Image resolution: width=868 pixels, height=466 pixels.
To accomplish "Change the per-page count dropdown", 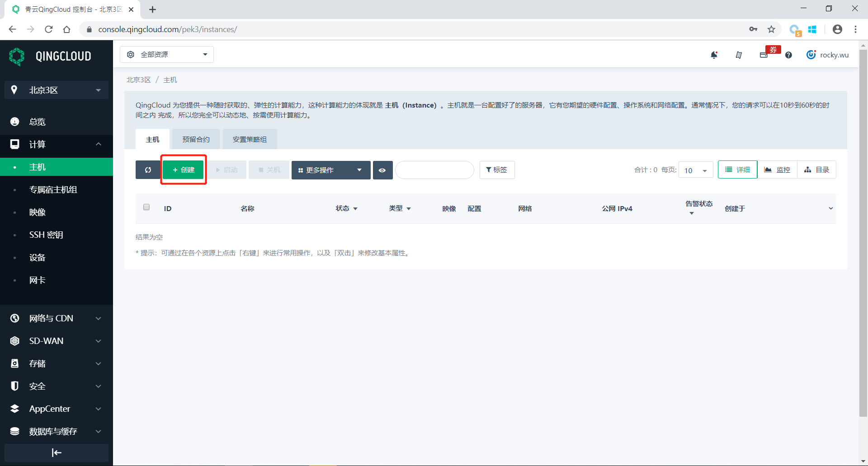I will [696, 170].
